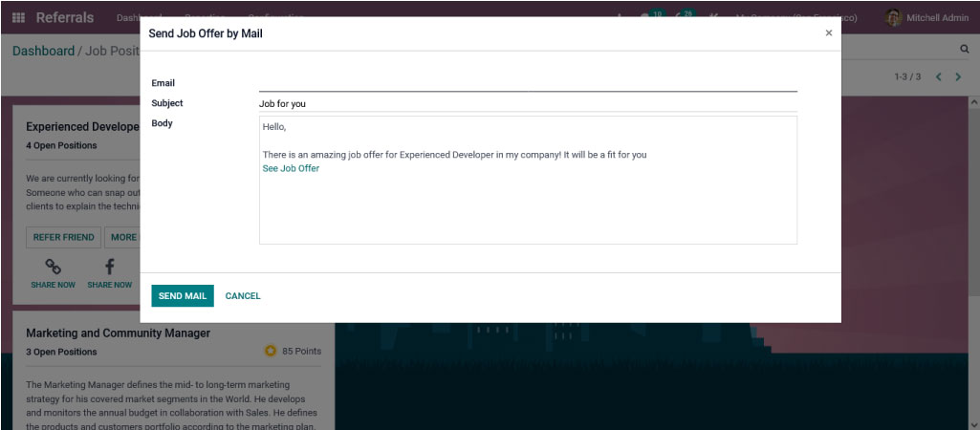Click the MORE button on Experienced Developer card

coord(122,237)
